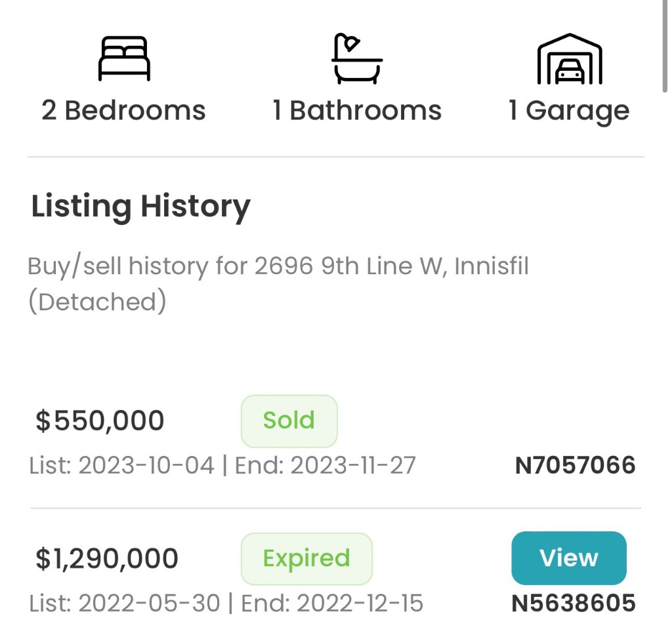
Task: Click the $550,000 sold price
Action: pyautogui.click(x=100, y=420)
